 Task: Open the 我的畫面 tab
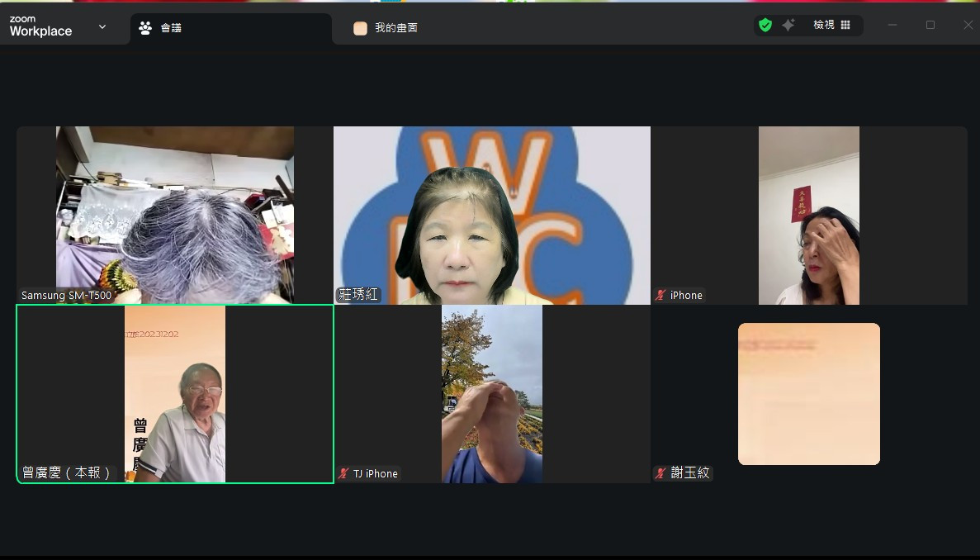(x=396, y=28)
